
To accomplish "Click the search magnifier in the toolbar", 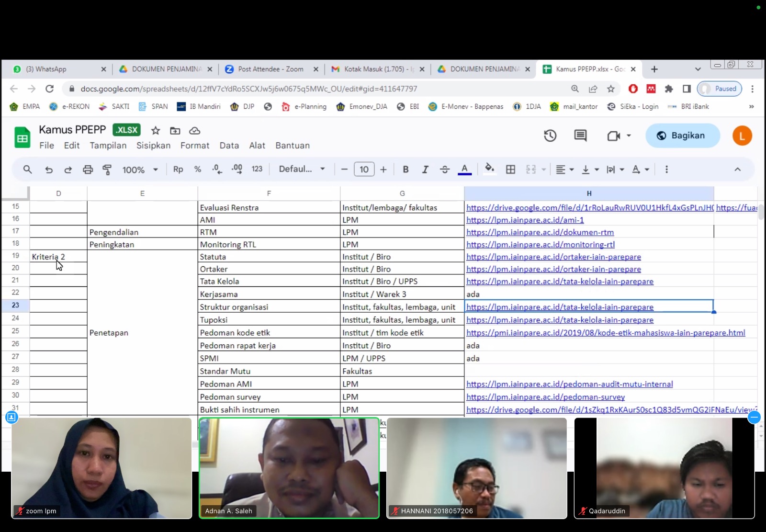I will point(28,170).
